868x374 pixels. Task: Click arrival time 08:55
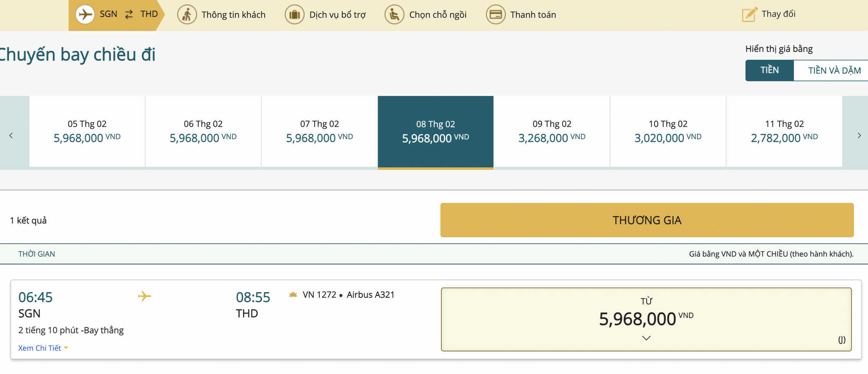(x=253, y=297)
